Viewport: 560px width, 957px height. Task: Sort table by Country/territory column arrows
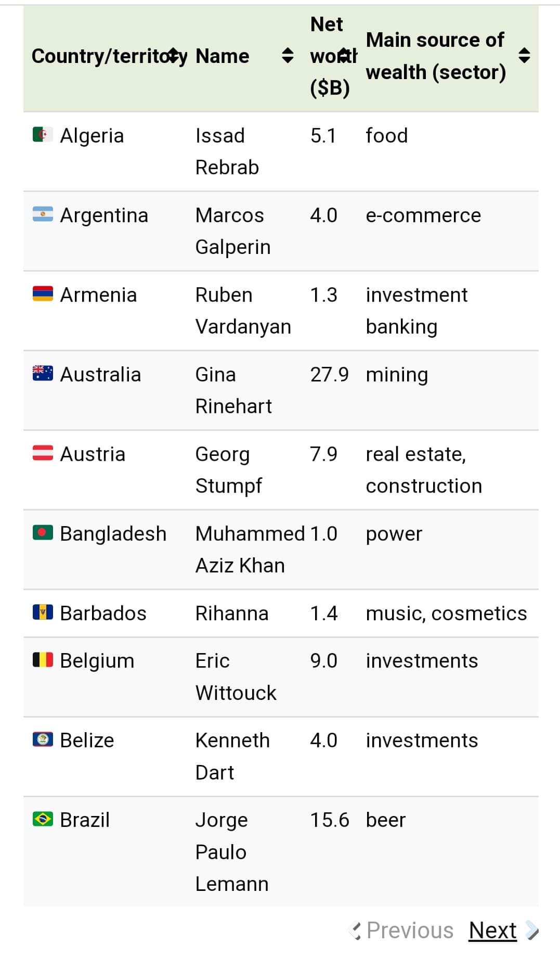176,55
